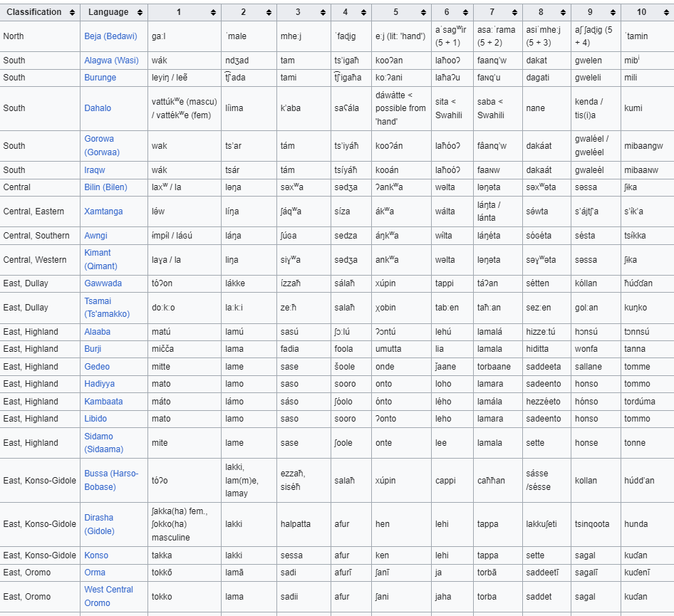The image size is (674, 616).
Task: Sort the table by the Classification column arrows
Action: (72, 12)
